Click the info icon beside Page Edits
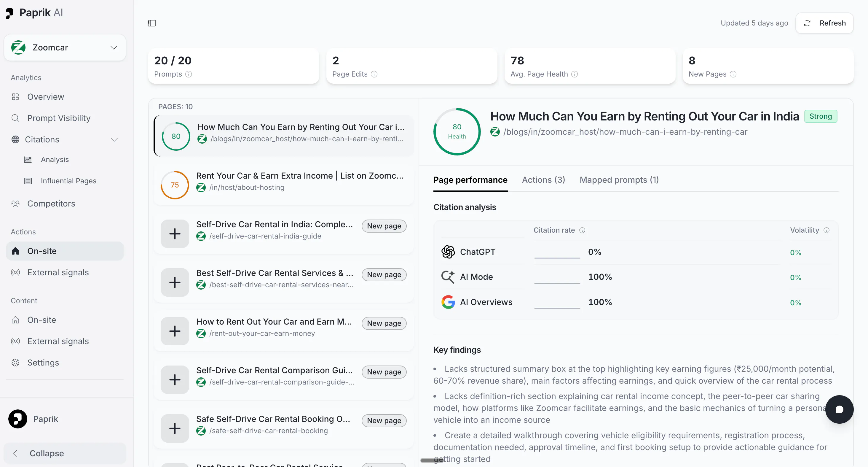The width and height of the screenshot is (868, 467). tap(374, 74)
